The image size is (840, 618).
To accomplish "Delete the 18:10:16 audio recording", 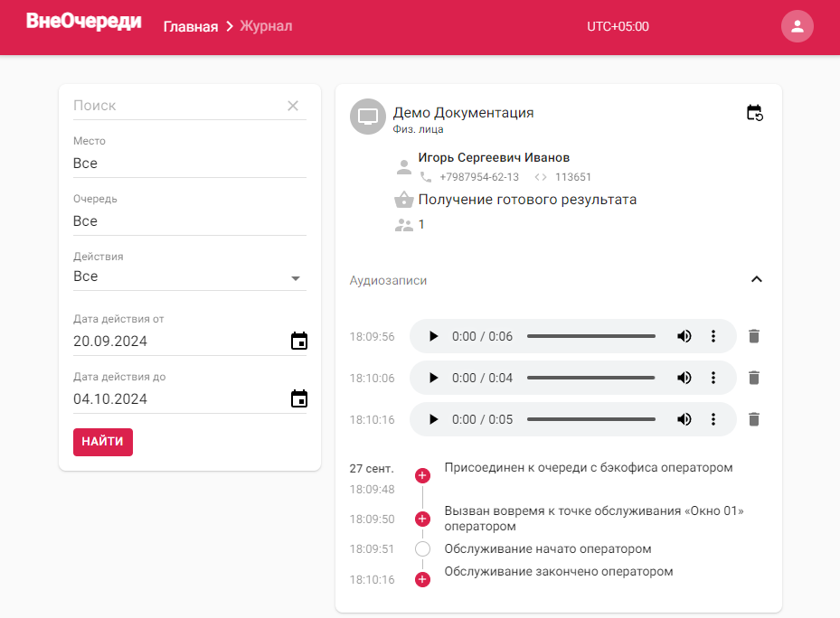I will 754,419.
